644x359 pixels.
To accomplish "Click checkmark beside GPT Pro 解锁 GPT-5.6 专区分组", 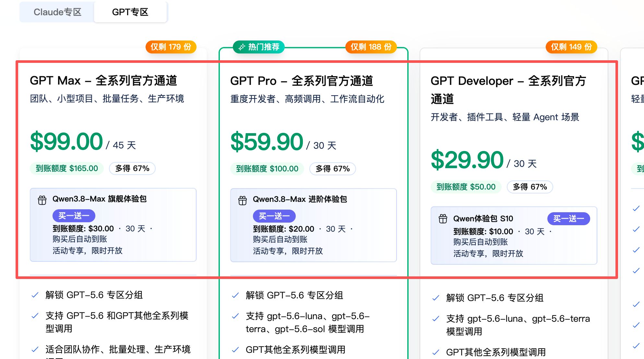I will pos(235,295).
